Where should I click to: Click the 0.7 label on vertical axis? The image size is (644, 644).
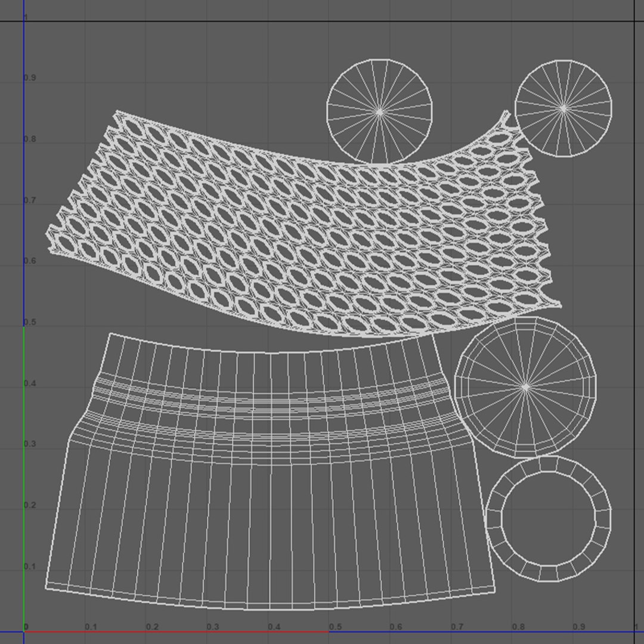(30, 200)
